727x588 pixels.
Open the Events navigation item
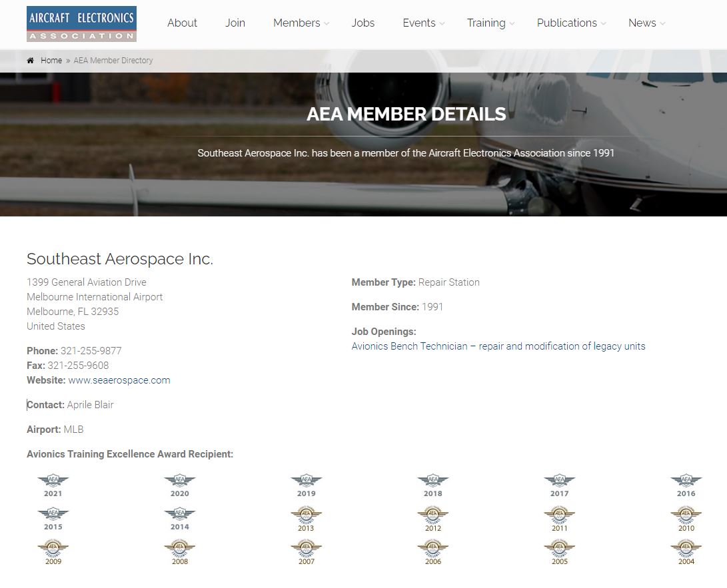coord(419,23)
